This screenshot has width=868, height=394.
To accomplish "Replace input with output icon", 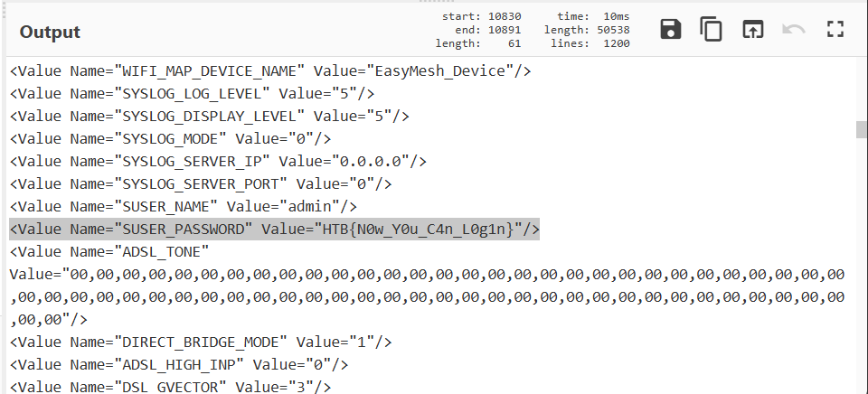I will pos(752,30).
